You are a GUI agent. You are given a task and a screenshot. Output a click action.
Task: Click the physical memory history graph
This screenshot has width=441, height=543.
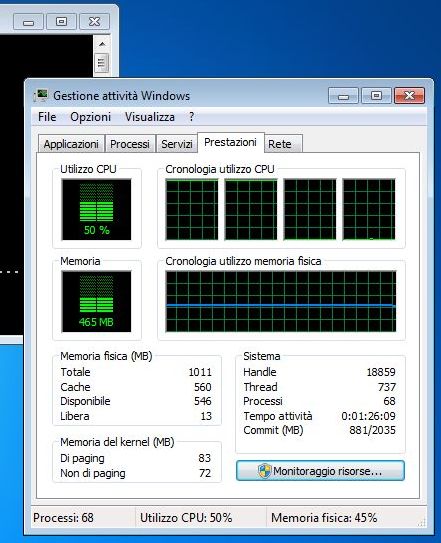click(x=281, y=301)
